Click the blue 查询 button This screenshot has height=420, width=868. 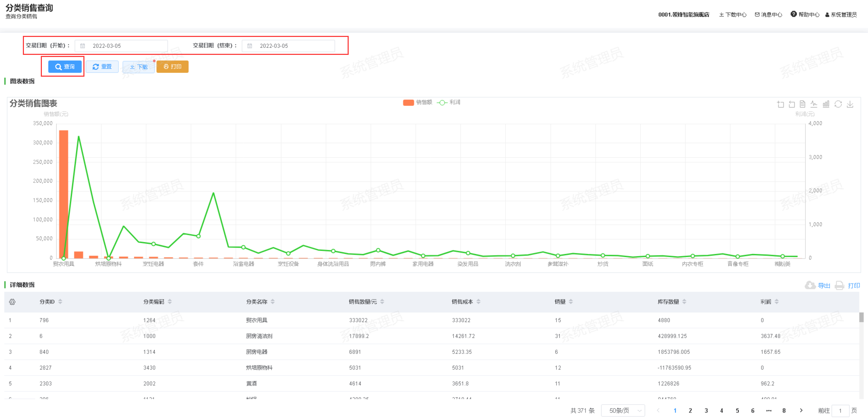(x=65, y=66)
